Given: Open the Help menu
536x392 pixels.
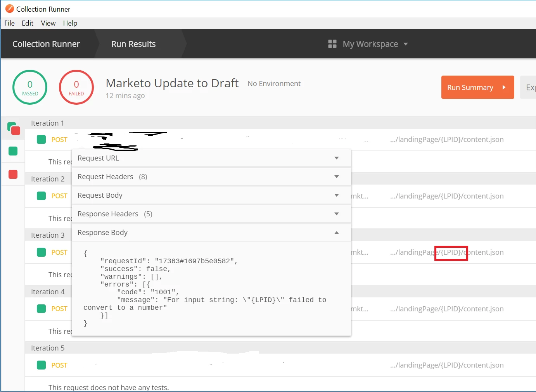Looking at the screenshot, I should click(70, 23).
